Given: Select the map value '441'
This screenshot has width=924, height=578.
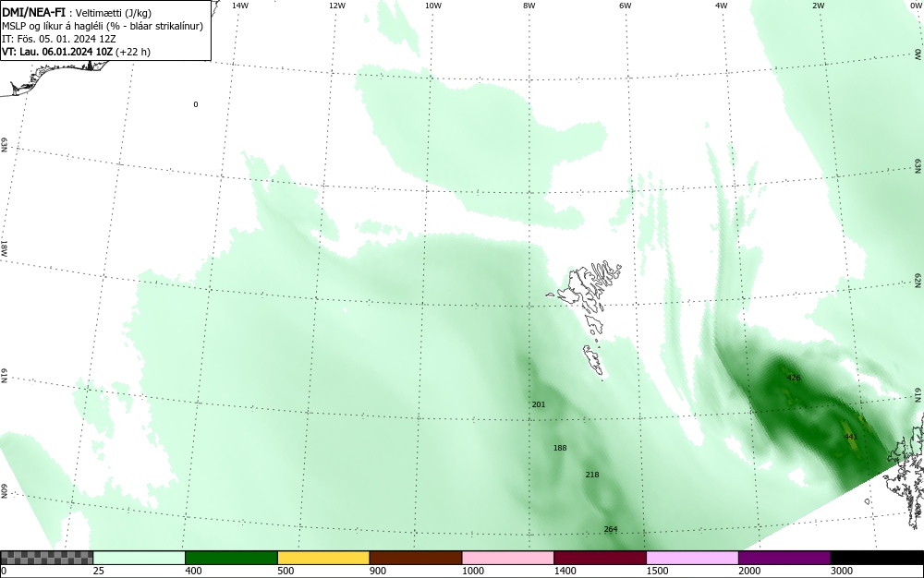Looking at the screenshot, I should [850, 437].
